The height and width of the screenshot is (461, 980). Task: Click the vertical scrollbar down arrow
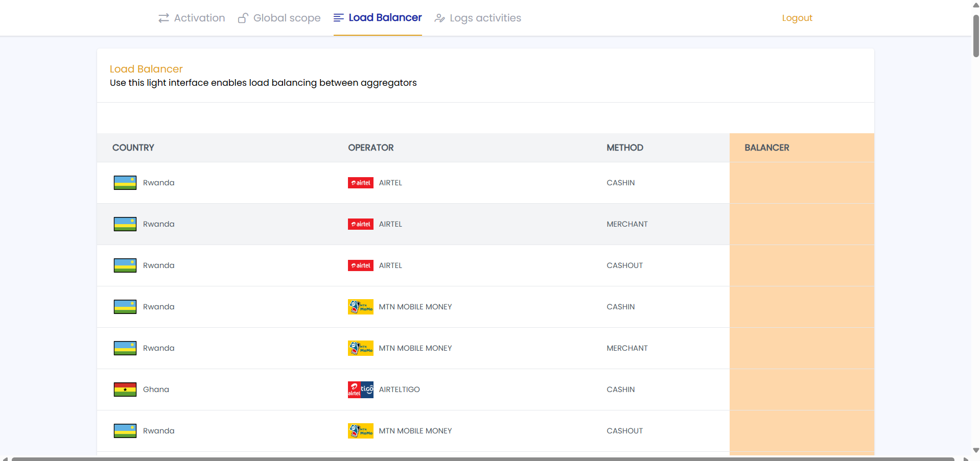click(975, 450)
